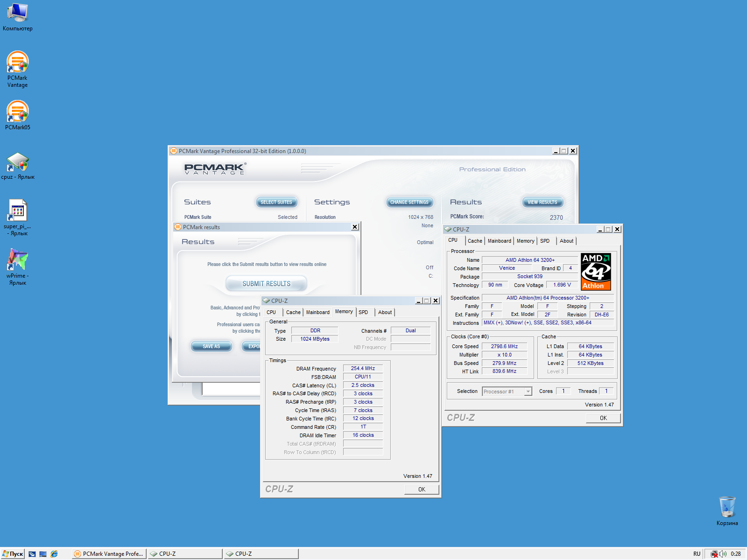Image resolution: width=747 pixels, height=560 pixels.
Task: Open Mainboard tab in memory CPU-Z window
Action: point(318,312)
